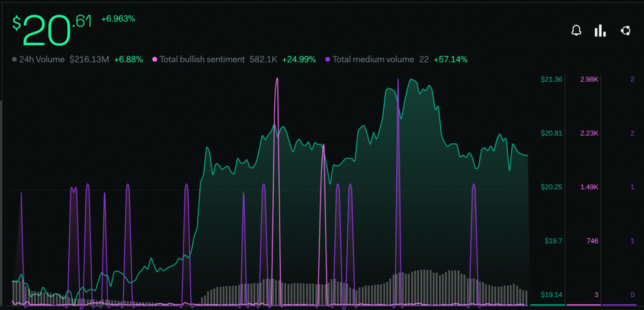Toggle the purple medium volume legend dot
The height and width of the screenshot is (310, 644).
click(x=328, y=60)
